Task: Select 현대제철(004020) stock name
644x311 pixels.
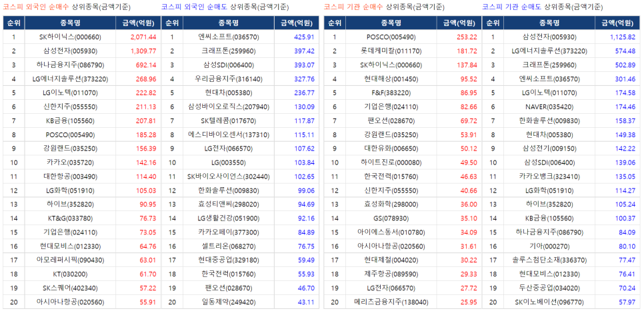Action: (391, 260)
